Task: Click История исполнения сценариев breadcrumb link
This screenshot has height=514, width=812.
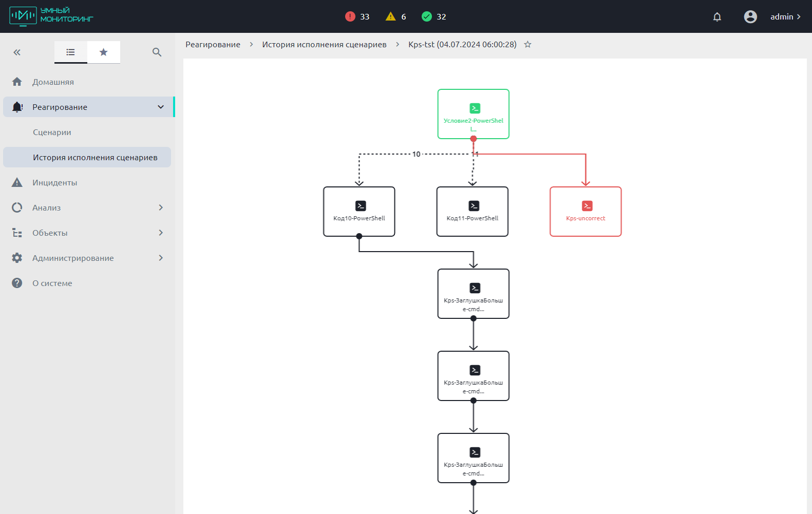Action: click(324, 45)
